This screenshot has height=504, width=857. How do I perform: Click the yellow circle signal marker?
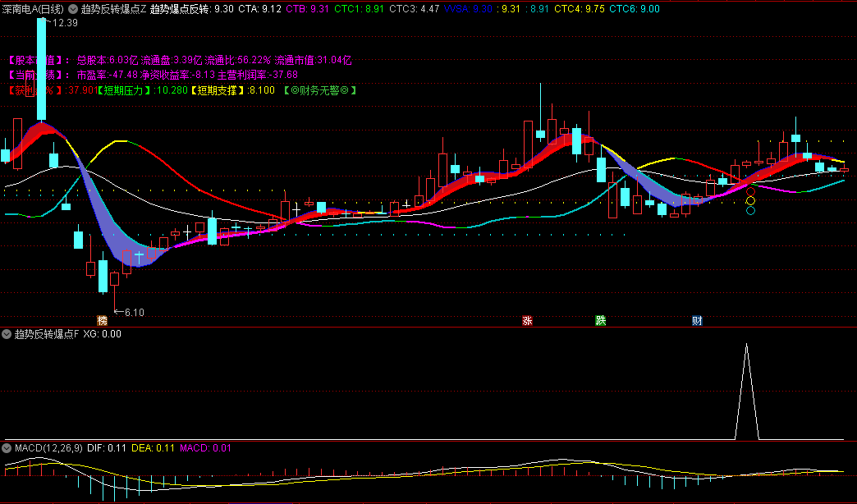click(750, 201)
